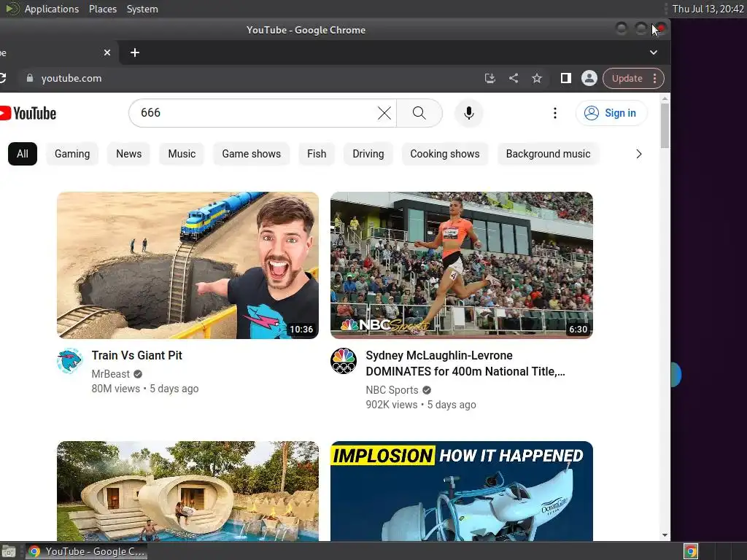Viewport: 747px width, 560px height.
Task: Click install app icon in address bar
Action: point(489,78)
